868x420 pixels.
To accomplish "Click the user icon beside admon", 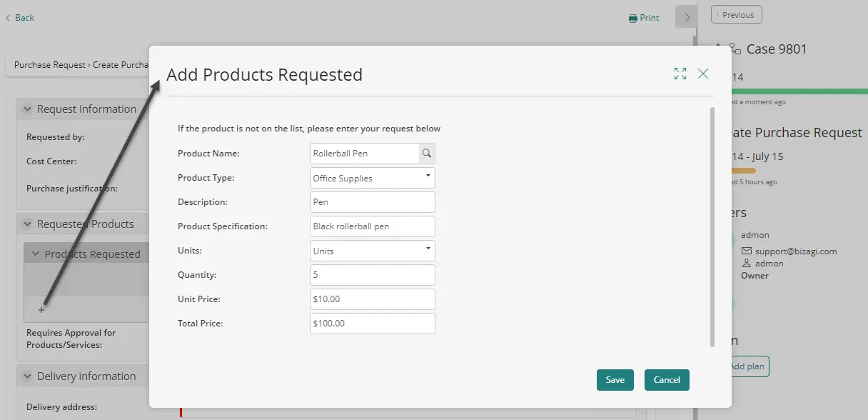I will (747, 264).
